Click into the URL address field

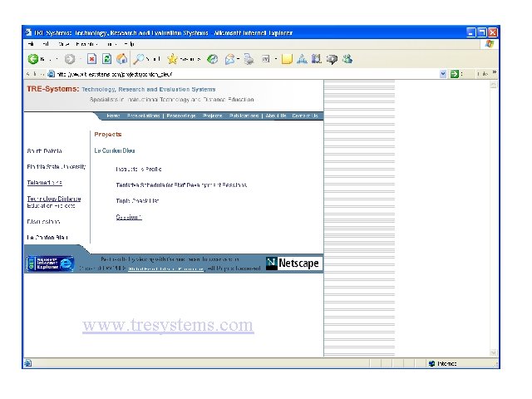coord(247,74)
